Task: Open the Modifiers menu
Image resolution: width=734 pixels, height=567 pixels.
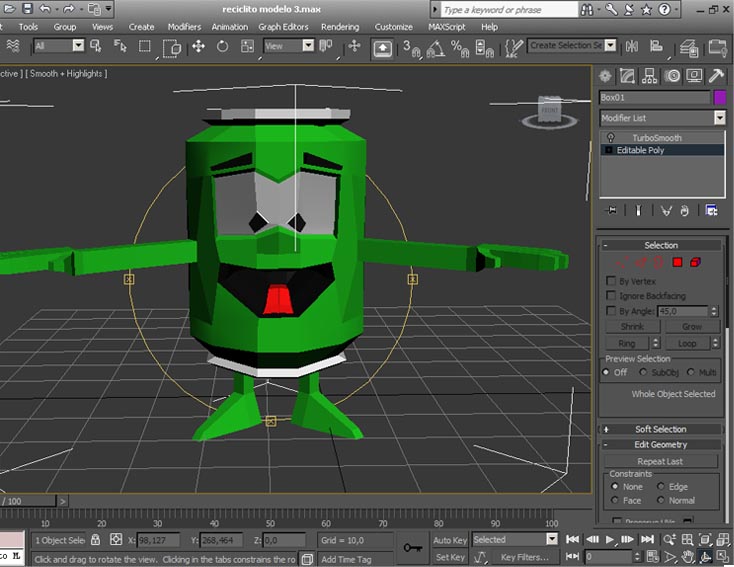Action: tap(184, 27)
